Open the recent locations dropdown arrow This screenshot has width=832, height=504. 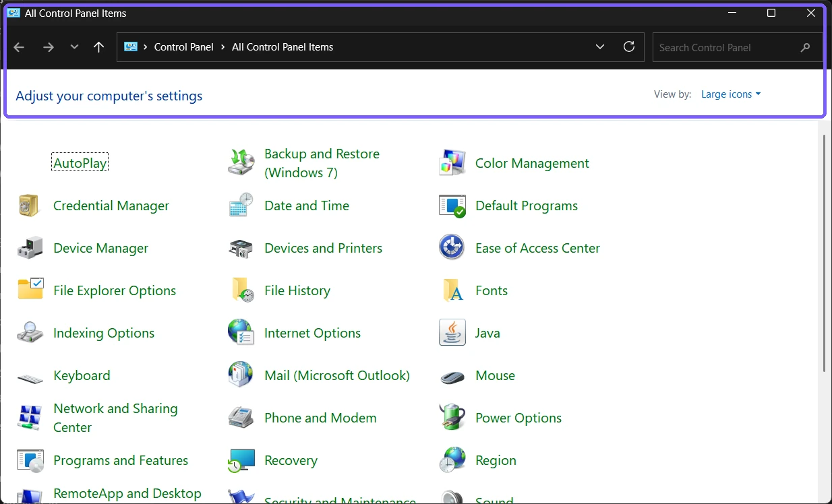[74, 47]
